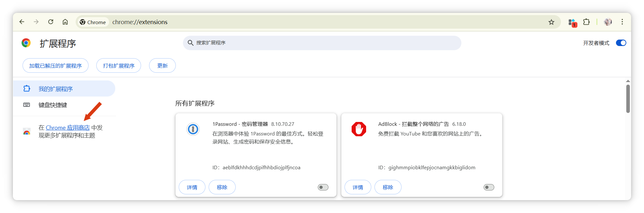Click version number 8.10.70.27
Viewport: 644px width, 213px height.
[x=282, y=124]
